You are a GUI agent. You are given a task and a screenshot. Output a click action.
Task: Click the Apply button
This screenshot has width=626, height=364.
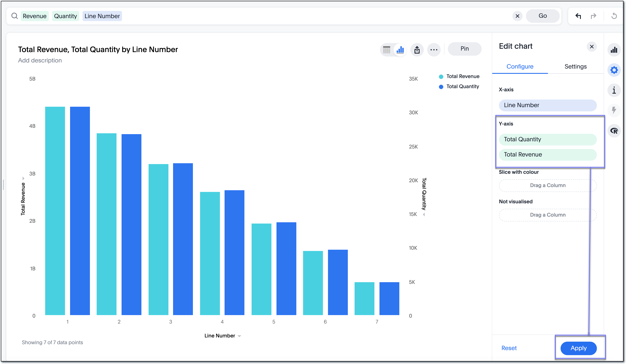point(579,348)
